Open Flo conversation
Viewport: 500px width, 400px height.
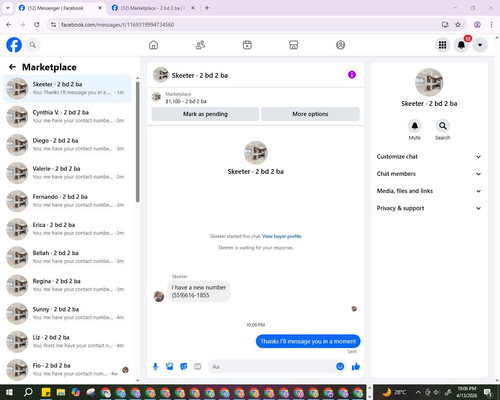[68, 370]
